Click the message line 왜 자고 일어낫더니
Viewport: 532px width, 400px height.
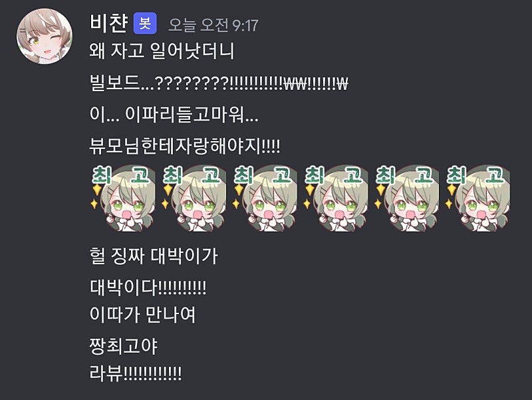(x=162, y=51)
